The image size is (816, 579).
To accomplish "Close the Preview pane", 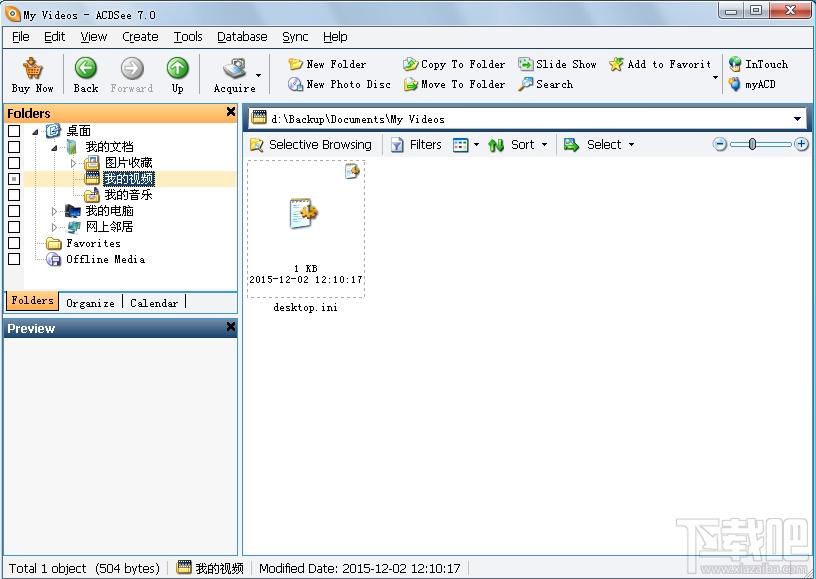I will [x=231, y=327].
